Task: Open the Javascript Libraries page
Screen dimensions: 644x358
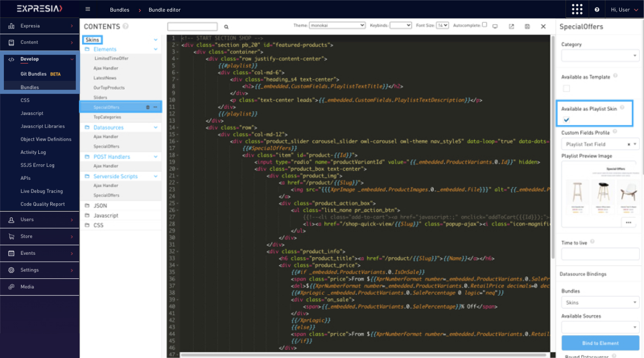Action: tap(42, 126)
